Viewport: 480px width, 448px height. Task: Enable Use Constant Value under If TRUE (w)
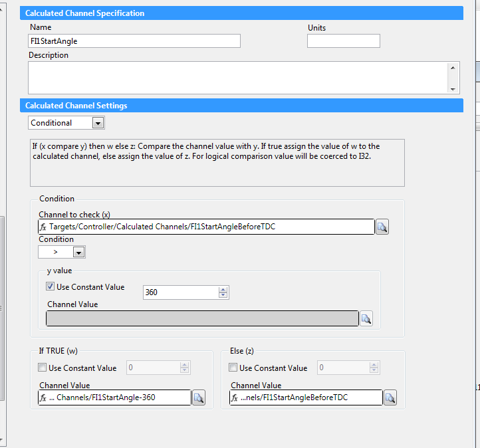tap(43, 368)
